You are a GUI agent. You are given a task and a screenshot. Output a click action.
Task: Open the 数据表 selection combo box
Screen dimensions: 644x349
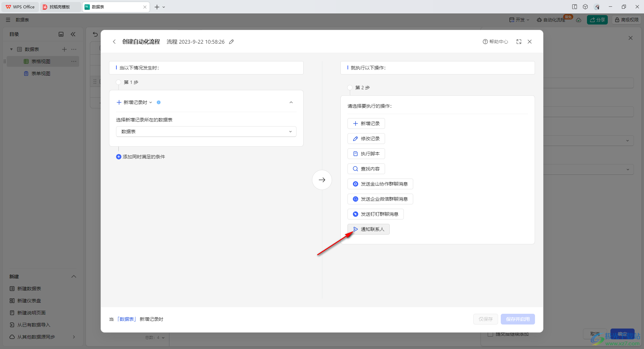tap(206, 132)
